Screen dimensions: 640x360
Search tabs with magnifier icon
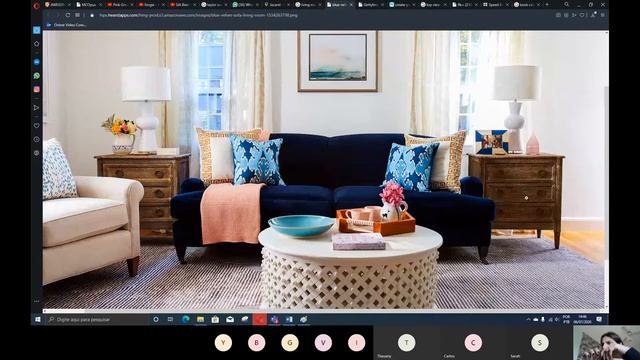567,4
